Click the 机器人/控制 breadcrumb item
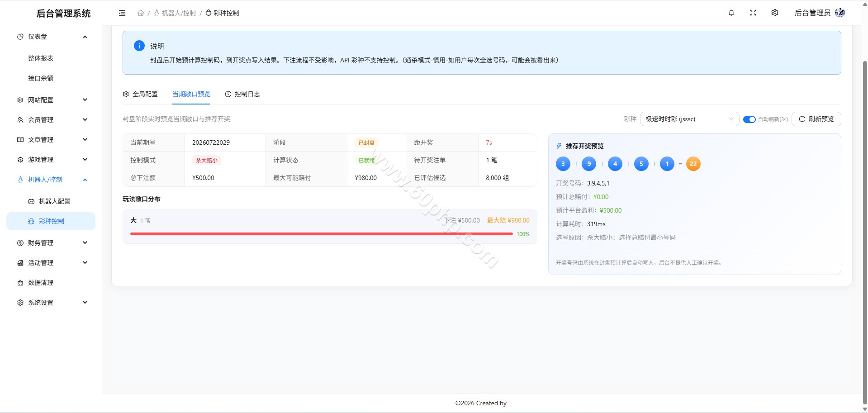868x413 pixels. (x=175, y=13)
